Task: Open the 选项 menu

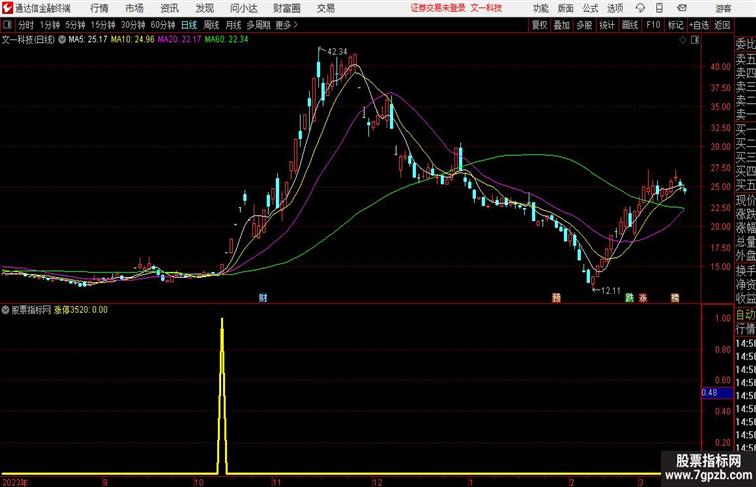Action: point(615,8)
